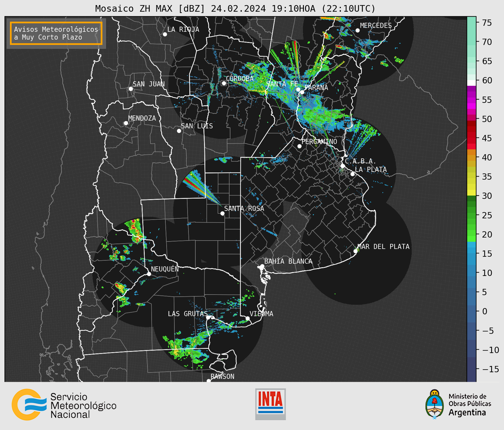The width and height of the screenshot is (504, 430).
Task: Click the RAWSON city marker dot
Action: tap(209, 381)
